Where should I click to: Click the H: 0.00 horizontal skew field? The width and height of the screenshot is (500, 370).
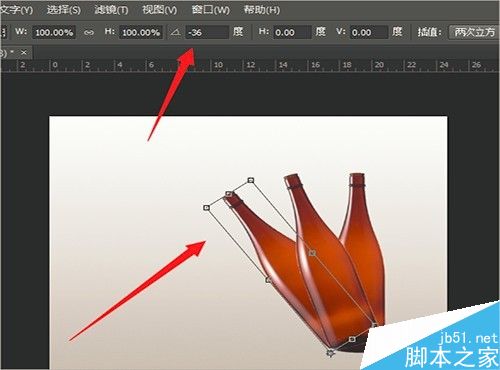pyautogui.click(x=292, y=32)
